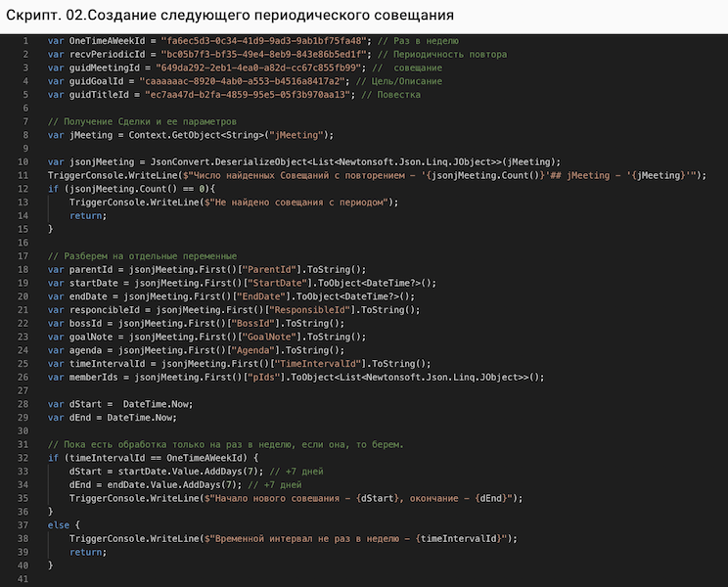Image resolution: width=728 pixels, height=587 pixels.
Task: Click 'var dStart = DateTime.Now;' on line 28
Action: (x=120, y=404)
